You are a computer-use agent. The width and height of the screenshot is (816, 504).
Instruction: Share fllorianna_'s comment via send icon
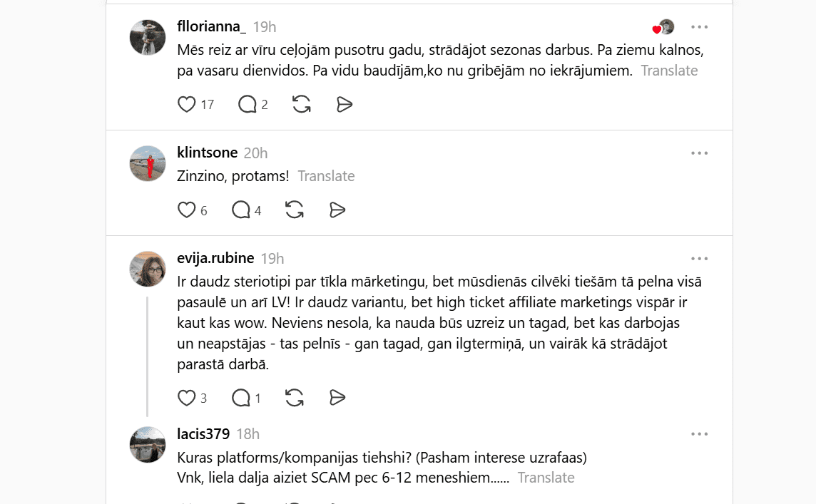tap(345, 105)
